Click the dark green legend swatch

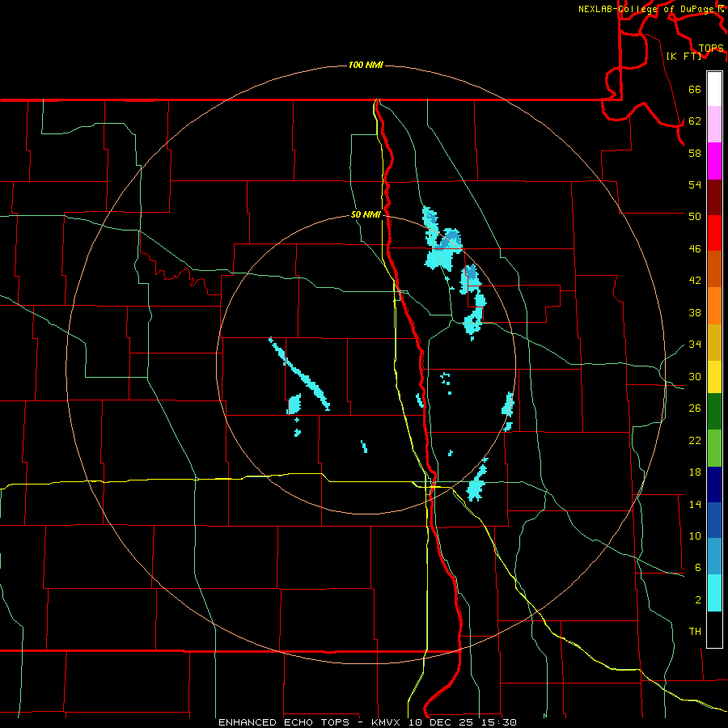pos(714,412)
